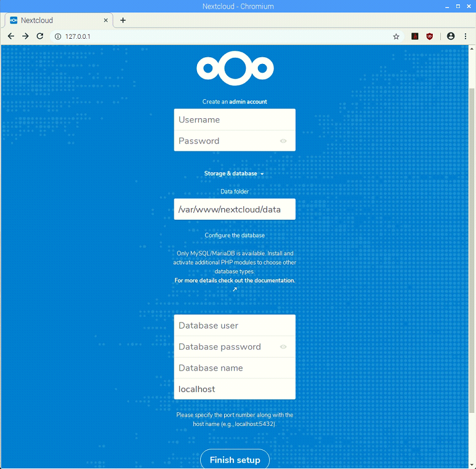Image resolution: width=476 pixels, height=469 pixels.
Task: Click the 'Configure the database' heading
Action: tap(235, 235)
